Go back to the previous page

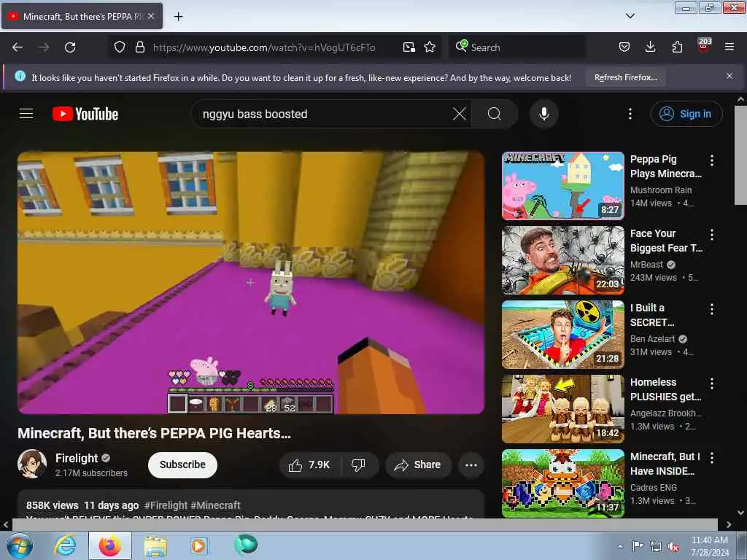[18, 47]
